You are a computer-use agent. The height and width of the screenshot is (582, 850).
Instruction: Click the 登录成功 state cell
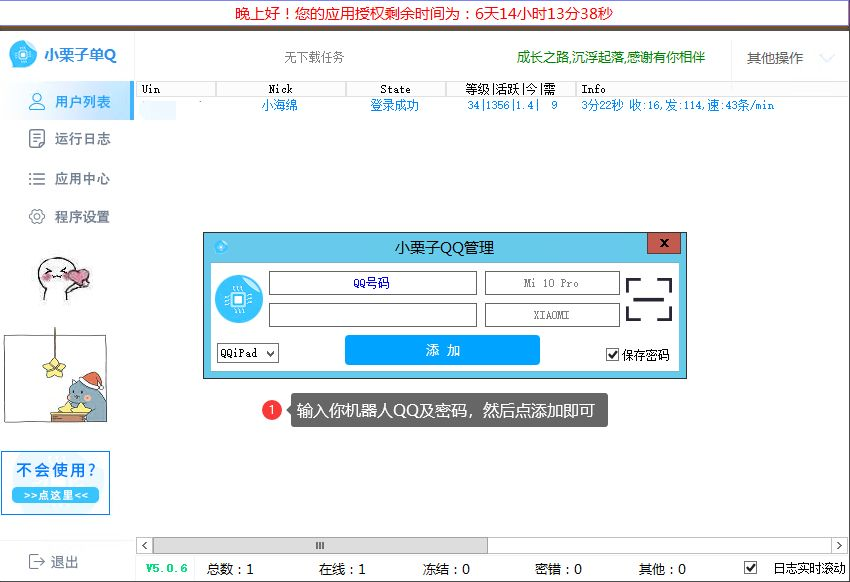[394, 105]
